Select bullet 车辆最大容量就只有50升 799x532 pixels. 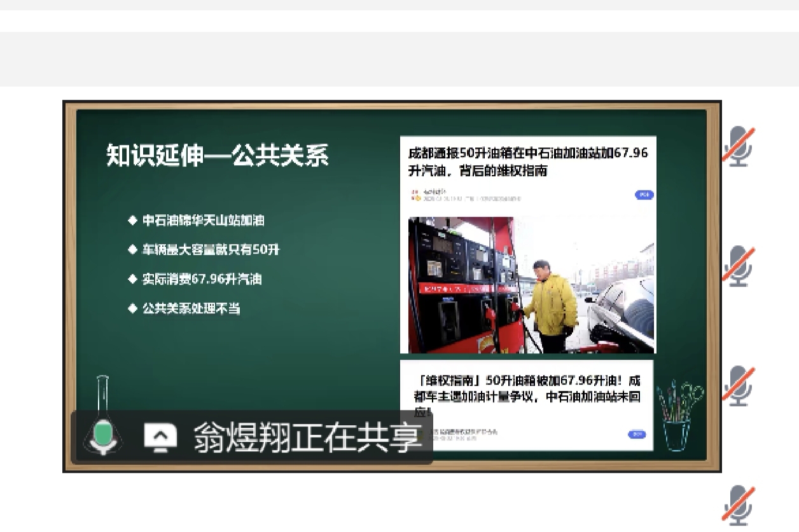(210, 250)
